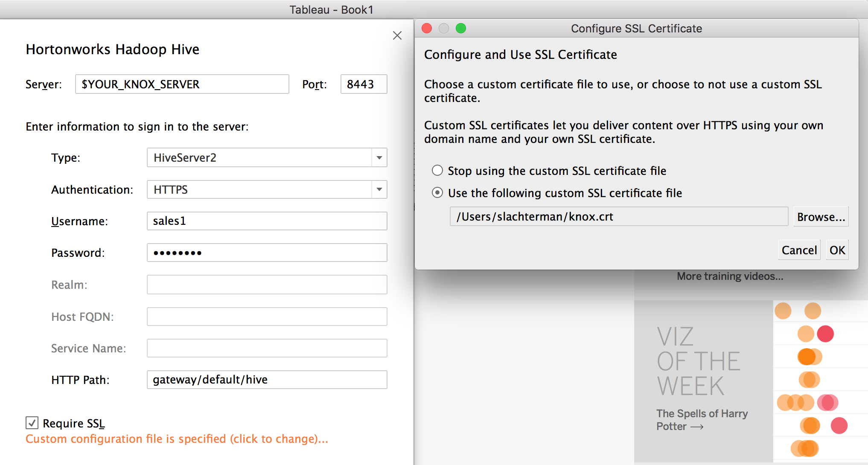The width and height of the screenshot is (868, 465).
Task: Click the gray minimize window button
Action: 444,28
